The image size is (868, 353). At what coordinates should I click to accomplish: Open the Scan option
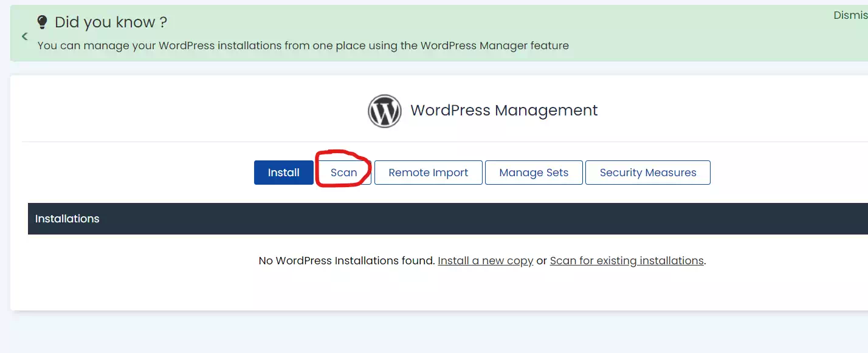[x=343, y=173]
